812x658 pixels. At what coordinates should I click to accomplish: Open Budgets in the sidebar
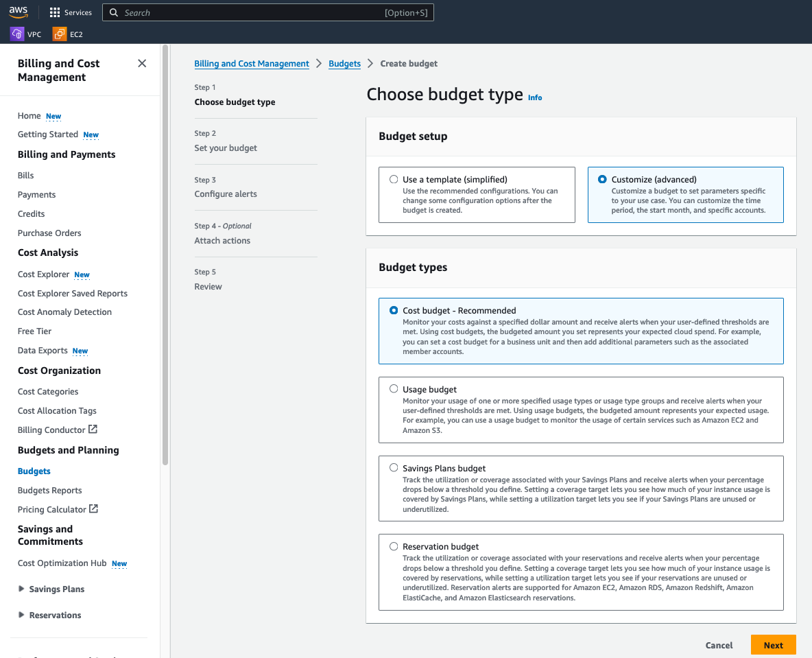pyautogui.click(x=34, y=471)
